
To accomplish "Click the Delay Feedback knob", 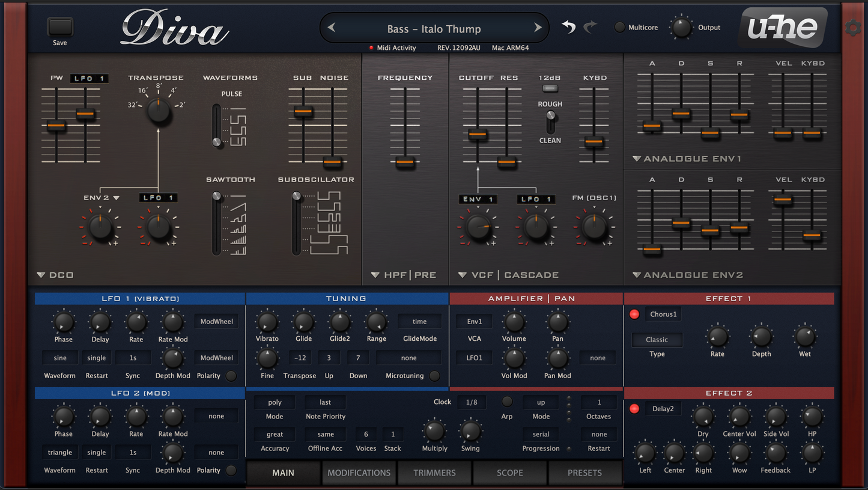I will 775,453.
